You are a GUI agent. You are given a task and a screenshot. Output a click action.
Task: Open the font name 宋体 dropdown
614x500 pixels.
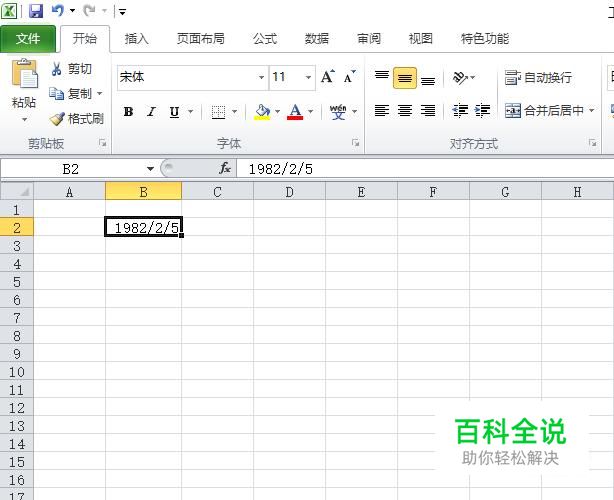[261, 77]
